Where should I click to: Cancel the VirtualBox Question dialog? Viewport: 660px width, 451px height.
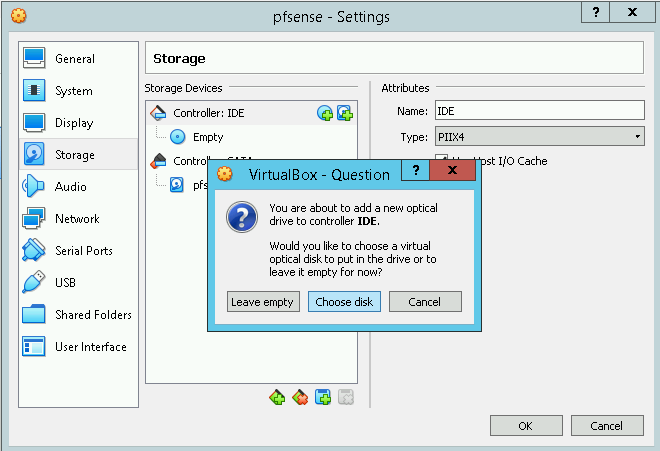(x=424, y=302)
